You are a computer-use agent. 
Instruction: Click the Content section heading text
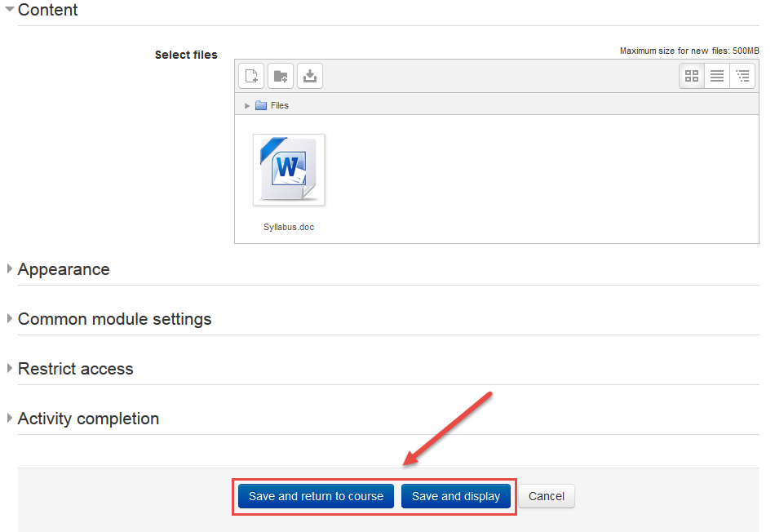click(x=48, y=10)
